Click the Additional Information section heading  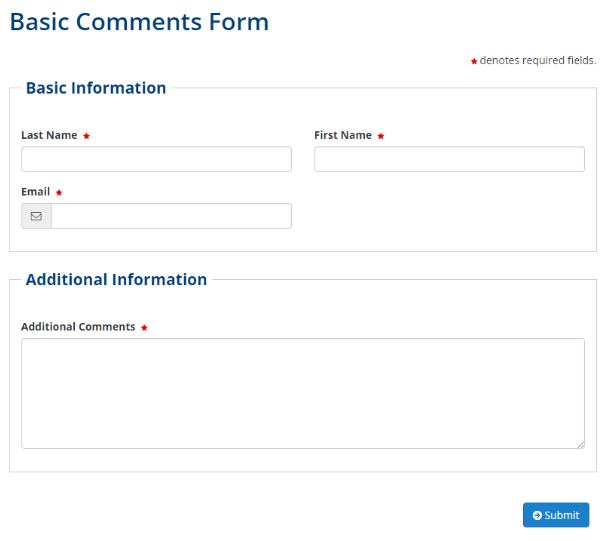tap(116, 280)
